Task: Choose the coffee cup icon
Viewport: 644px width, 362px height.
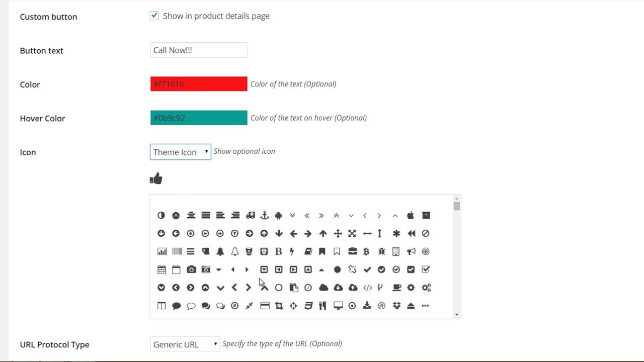Action: point(396,288)
